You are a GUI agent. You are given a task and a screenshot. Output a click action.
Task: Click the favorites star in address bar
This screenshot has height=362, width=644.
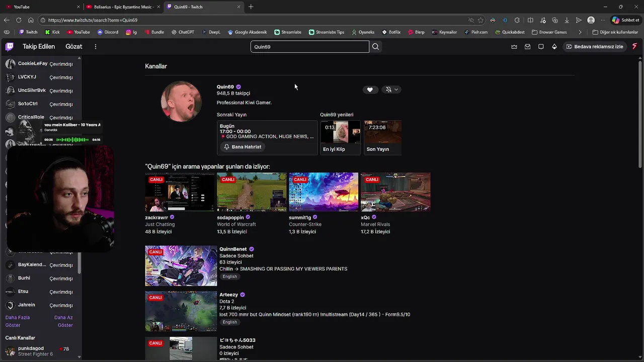[480, 20]
